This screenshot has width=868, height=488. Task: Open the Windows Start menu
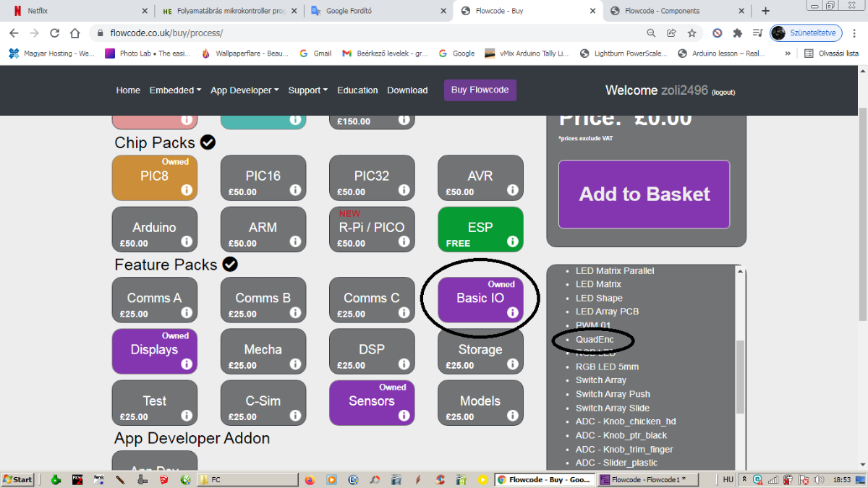[x=18, y=479]
